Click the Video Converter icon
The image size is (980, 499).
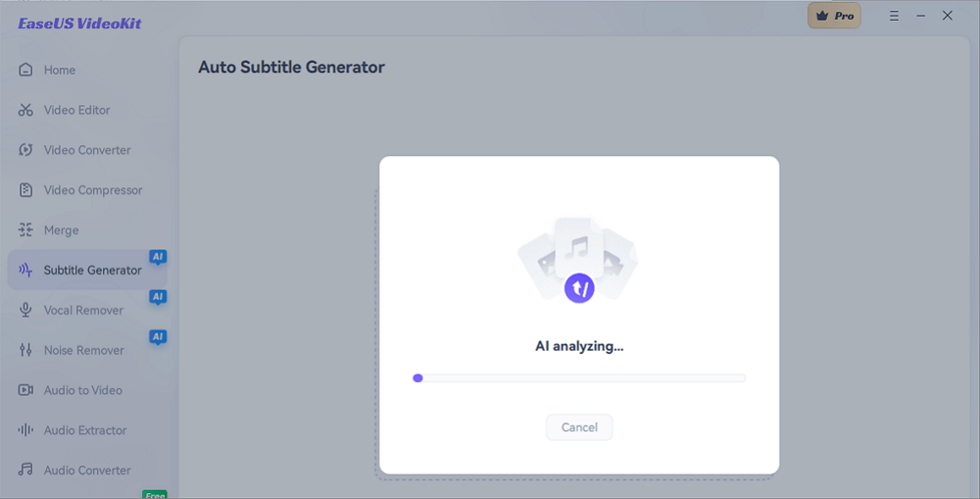25,150
